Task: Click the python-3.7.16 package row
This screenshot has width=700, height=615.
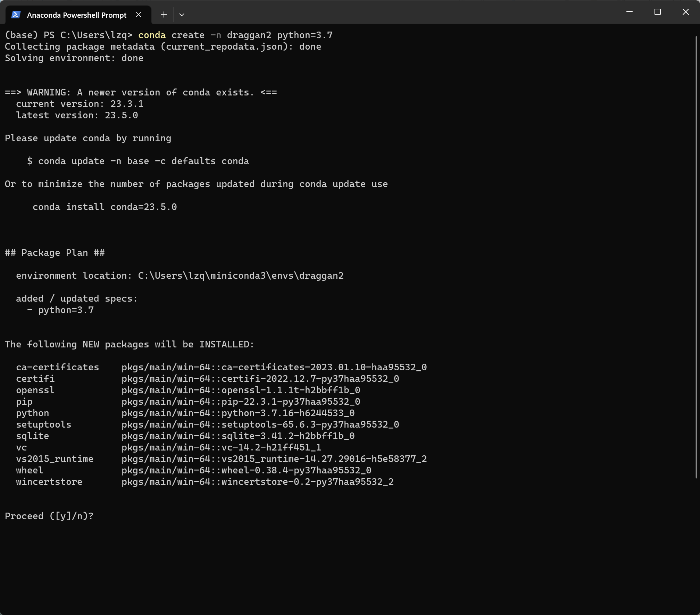Action: 185,413
